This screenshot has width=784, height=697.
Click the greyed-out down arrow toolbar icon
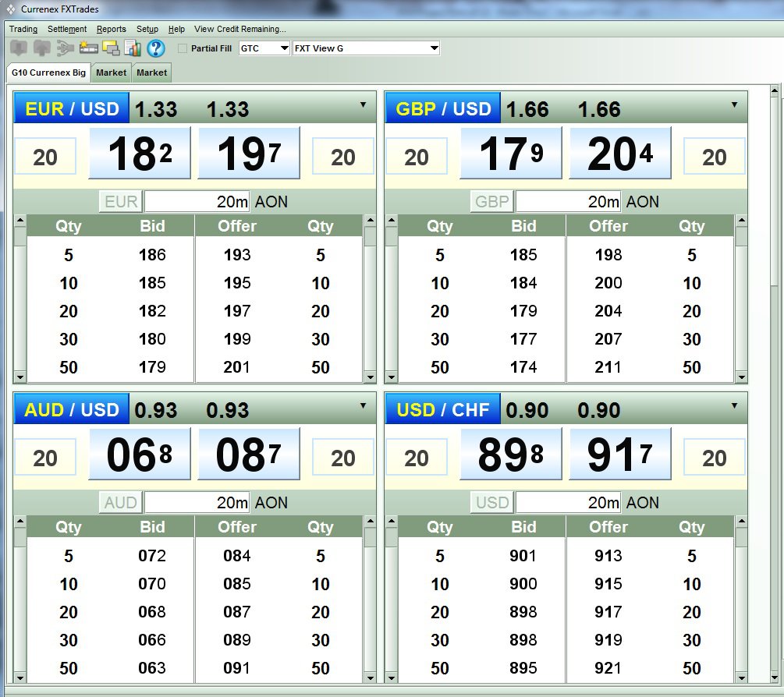[19, 48]
